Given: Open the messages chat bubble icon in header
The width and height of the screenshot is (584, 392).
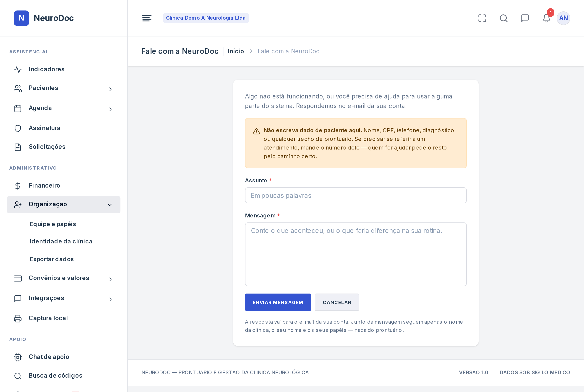Looking at the screenshot, I should pyautogui.click(x=525, y=18).
